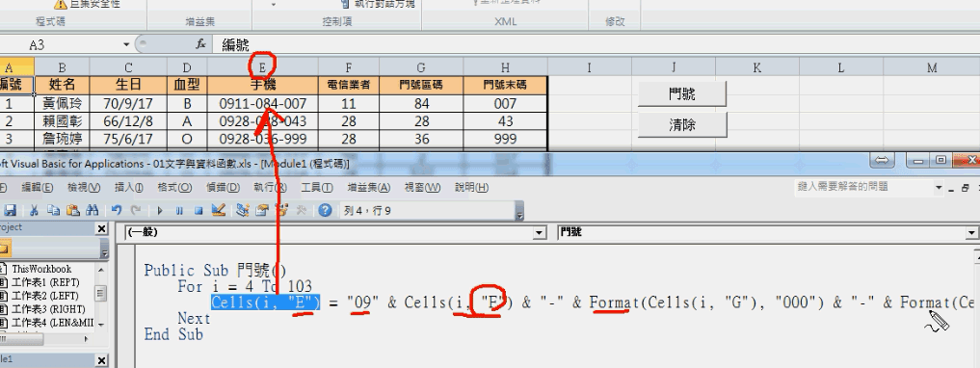The width and height of the screenshot is (980, 368).
Task: Click the 血型 header cell
Action: [186, 85]
